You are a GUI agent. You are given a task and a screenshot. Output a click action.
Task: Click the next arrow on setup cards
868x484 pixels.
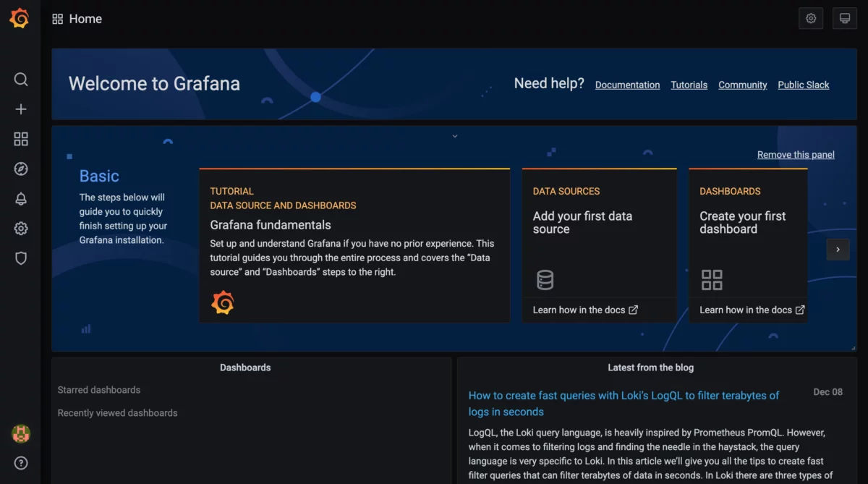(x=838, y=249)
